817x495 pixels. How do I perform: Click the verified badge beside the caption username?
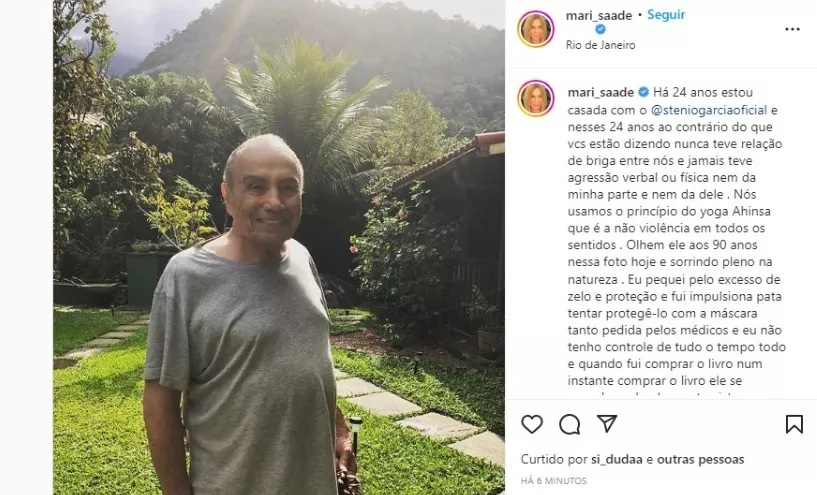[643, 92]
